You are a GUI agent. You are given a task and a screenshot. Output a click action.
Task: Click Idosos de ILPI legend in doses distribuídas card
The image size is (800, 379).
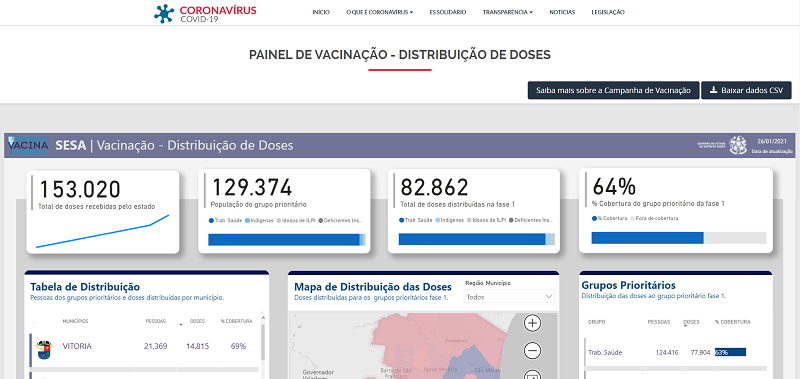point(486,220)
